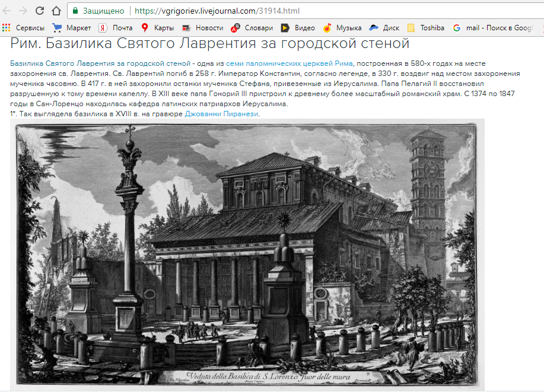Open the Видео bookmark

click(298, 28)
